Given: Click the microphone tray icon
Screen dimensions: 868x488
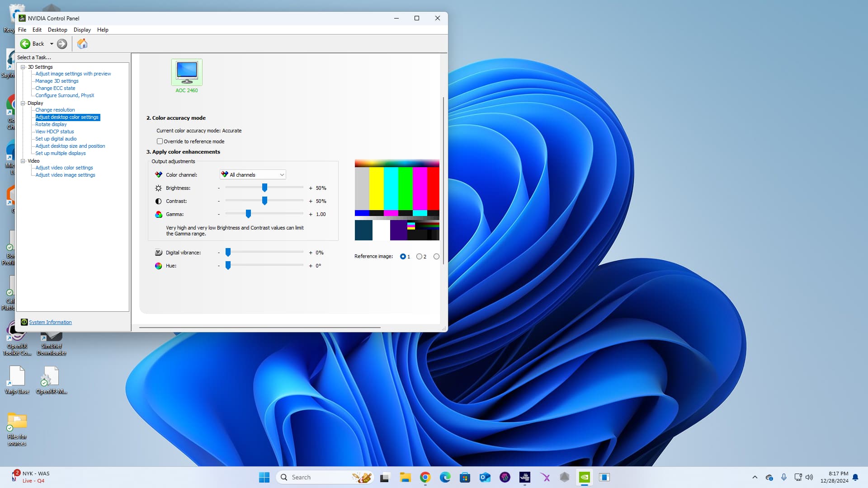Looking at the screenshot, I should (x=784, y=477).
